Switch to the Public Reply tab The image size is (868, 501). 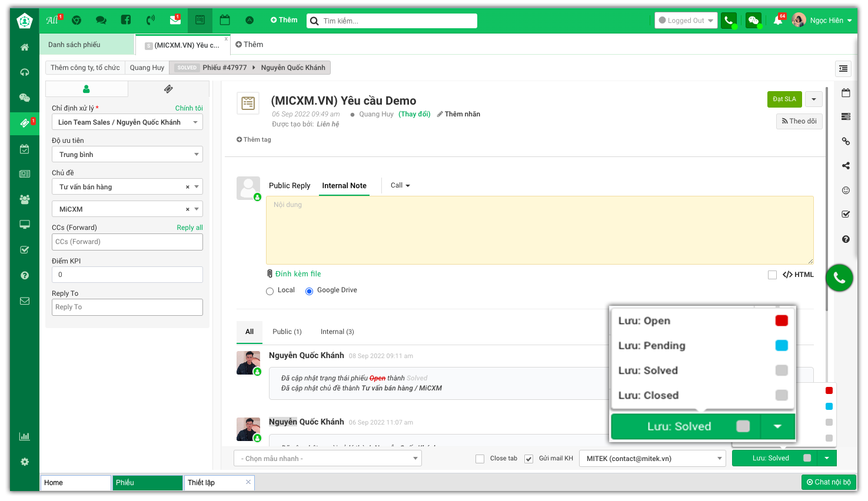pos(289,185)
